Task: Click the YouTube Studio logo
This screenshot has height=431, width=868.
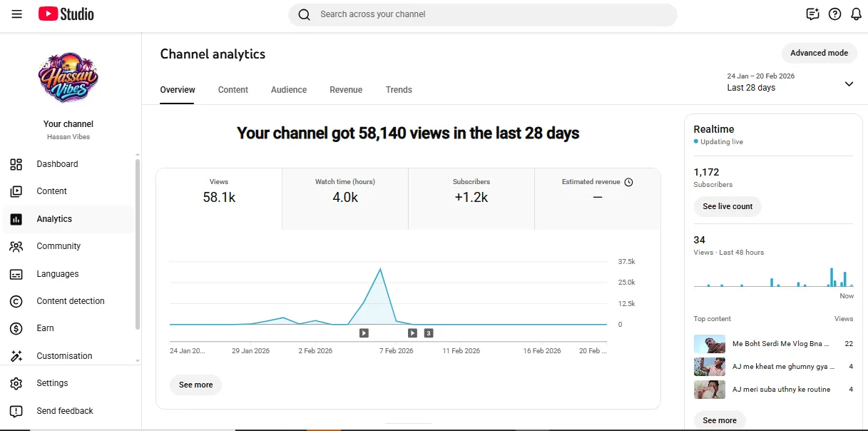Action: (x=66, y=14)
